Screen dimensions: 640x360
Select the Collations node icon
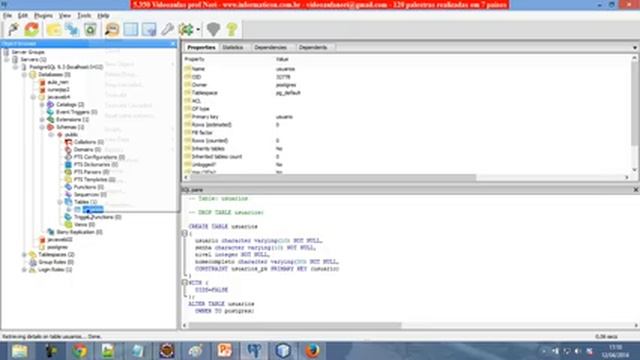(69, 142)
